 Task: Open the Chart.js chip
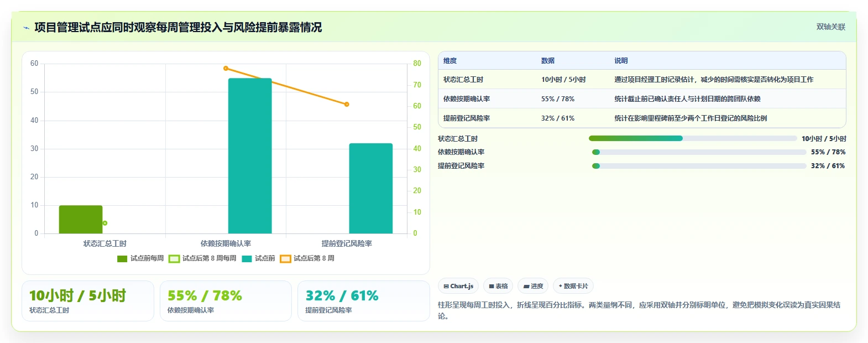pos(458,286)
